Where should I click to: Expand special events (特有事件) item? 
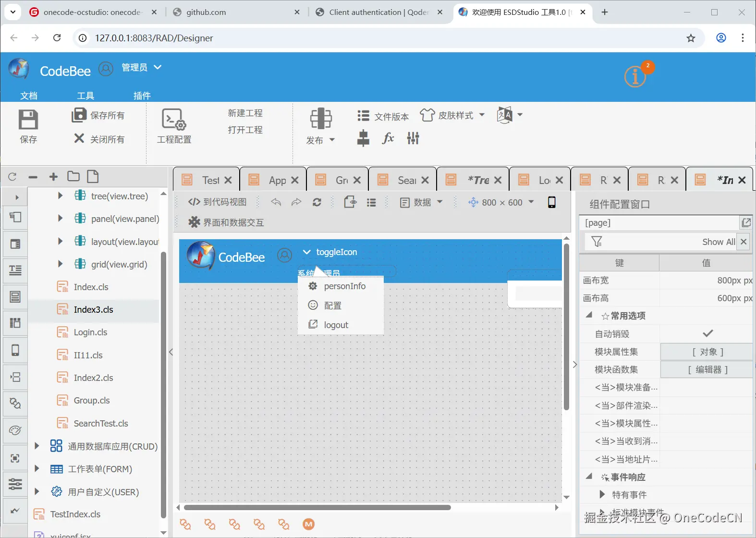click(x=602, y=494)
